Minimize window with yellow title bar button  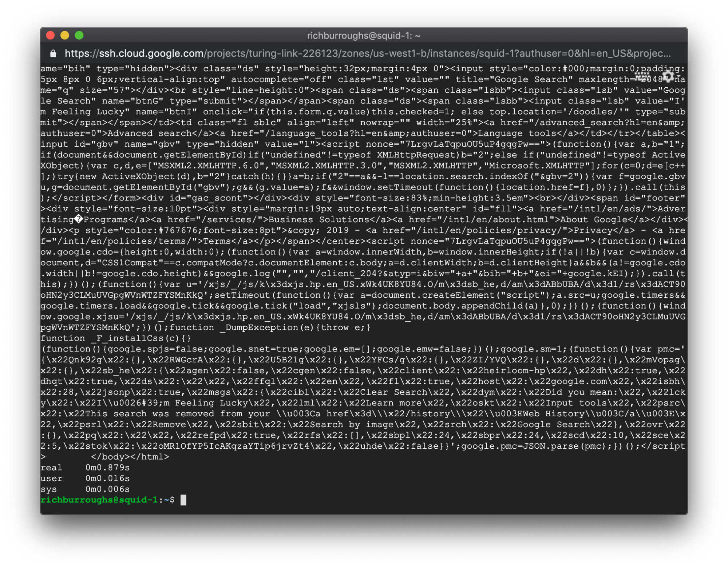pyautogui.click(x=65, y=35)
